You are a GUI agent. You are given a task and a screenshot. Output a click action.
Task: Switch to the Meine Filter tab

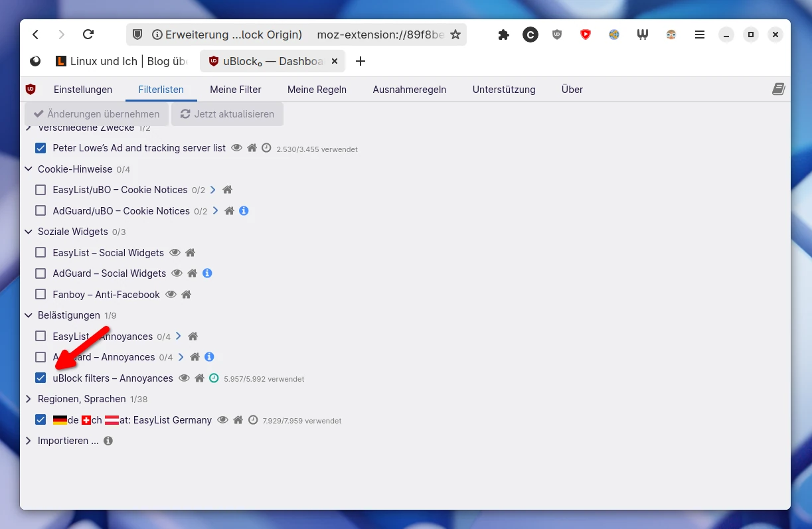point(236,90)
